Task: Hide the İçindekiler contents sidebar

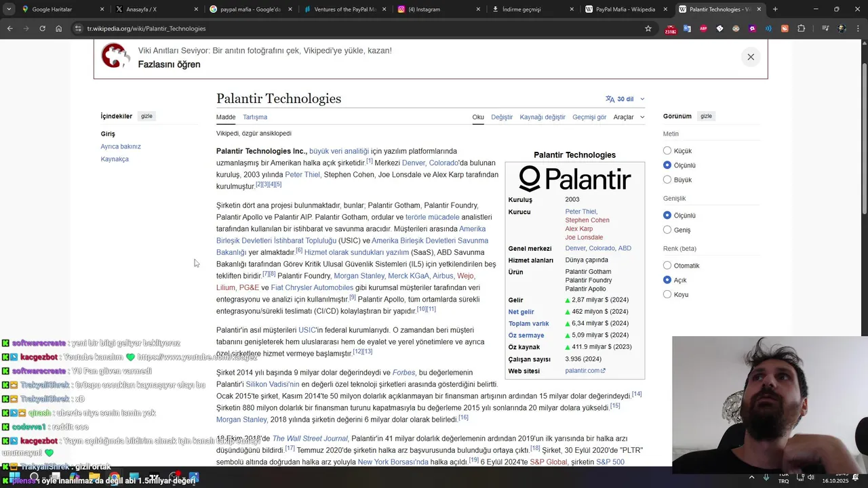Action: pyautogui.click(x=146, y=116)
